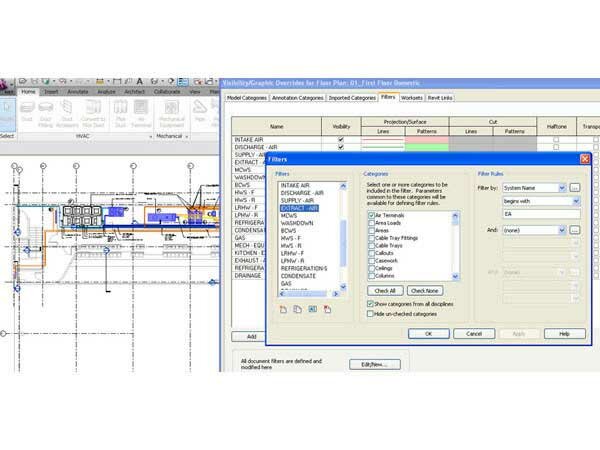Enable Halftone for INTAKE AIR row
Image resolution: width=600 pixels, height=450 pixels.
pyautogui.click(x=556, y=140)
